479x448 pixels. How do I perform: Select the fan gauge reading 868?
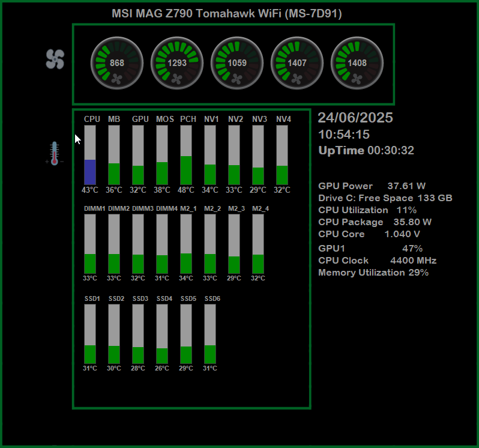click(117, 63)
